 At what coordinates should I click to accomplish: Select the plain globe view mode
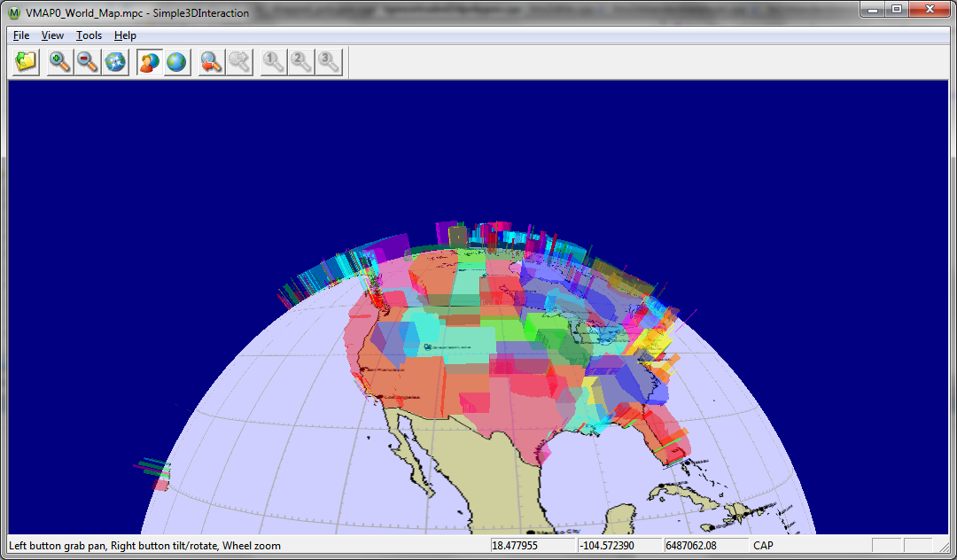click(x=177, y=62)
